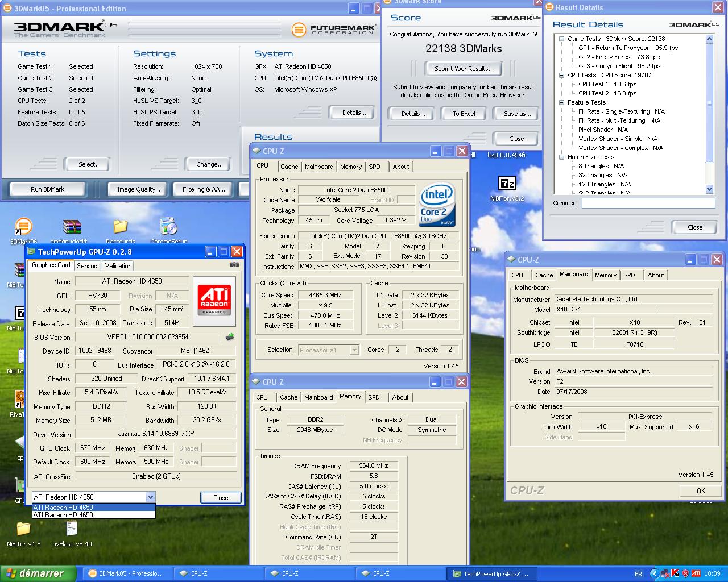Click the Enabled (2 GPUs) CrossFire field
This screenshot has width=728, height=582.
tap(156, 476)
